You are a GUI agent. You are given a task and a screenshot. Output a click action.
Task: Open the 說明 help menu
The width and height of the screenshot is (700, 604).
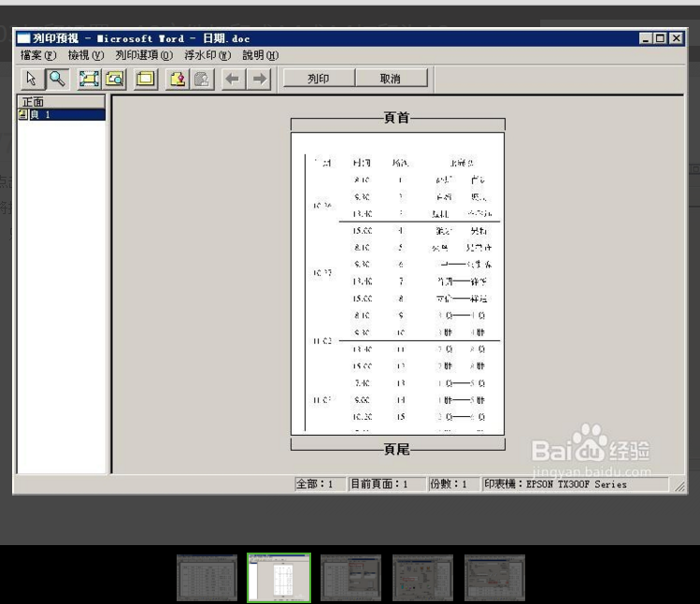pyautogui.click(x=260, y=55)
